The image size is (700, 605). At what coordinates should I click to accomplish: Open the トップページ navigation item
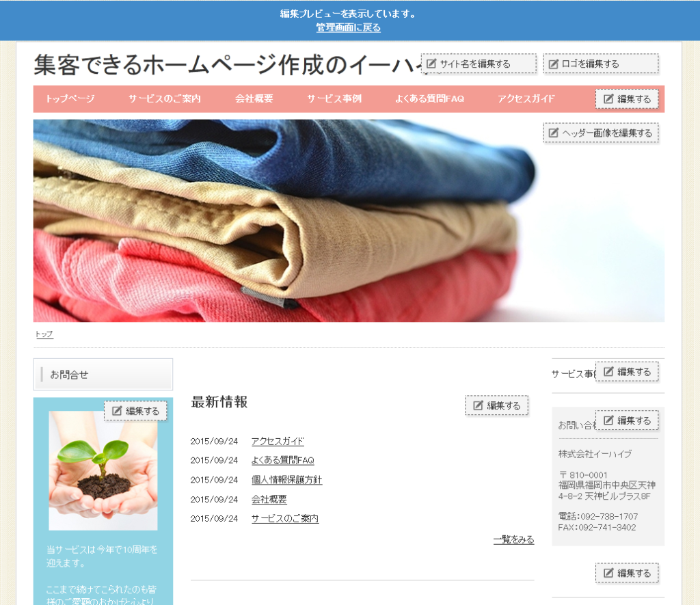(70, 99)
